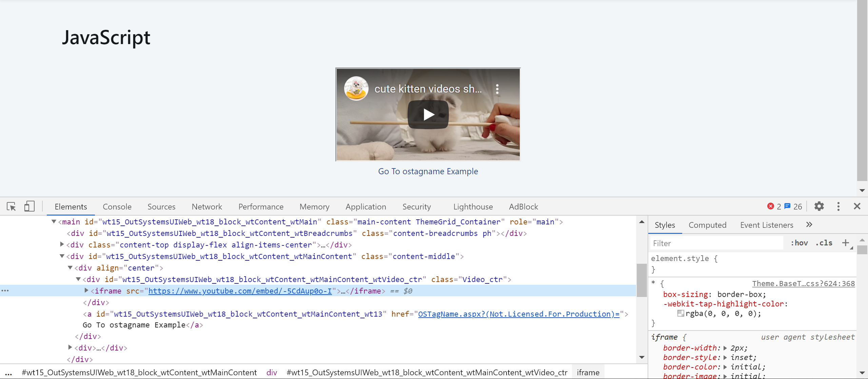
Task: Toggle :hov pseudo-class states
Action: [799, 243]
